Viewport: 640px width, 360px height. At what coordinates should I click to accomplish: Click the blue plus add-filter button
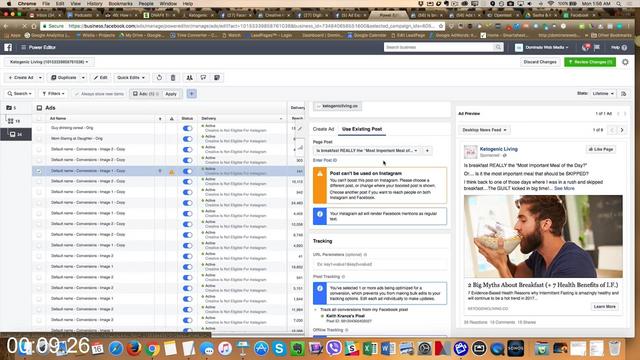click(x=191, y=93)
